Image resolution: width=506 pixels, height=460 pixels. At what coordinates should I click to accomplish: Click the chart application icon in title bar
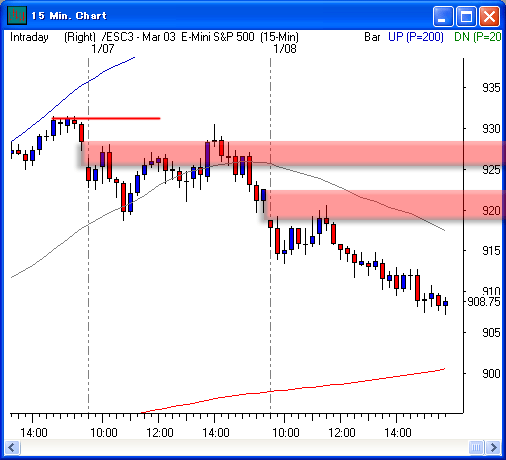point(17,15)
